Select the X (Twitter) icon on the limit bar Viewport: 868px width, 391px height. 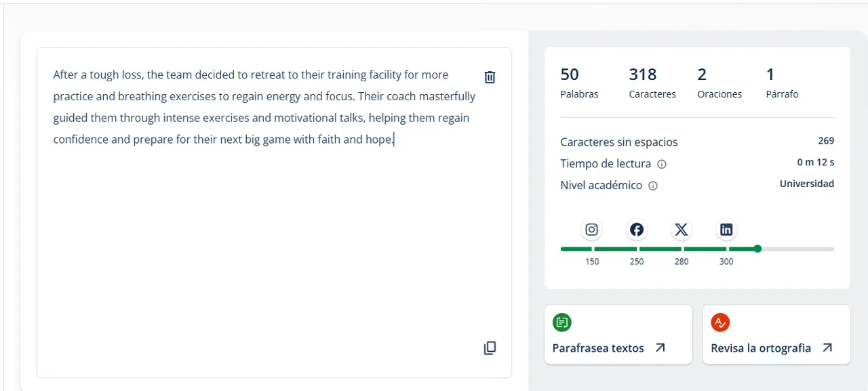(682, 230)
